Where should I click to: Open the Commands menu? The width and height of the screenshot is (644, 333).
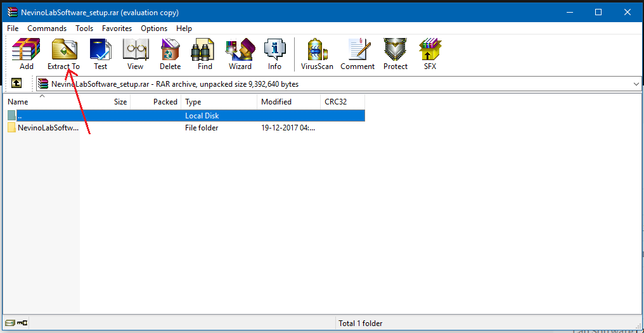(x=47, y=28)
